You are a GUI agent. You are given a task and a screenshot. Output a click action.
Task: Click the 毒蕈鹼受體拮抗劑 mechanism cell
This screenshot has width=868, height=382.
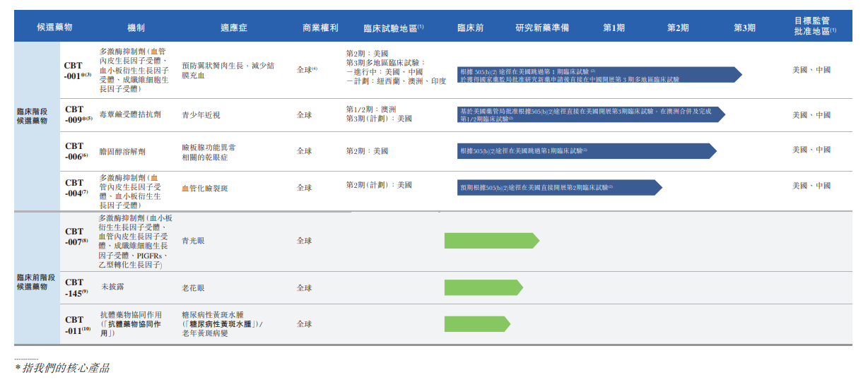click(x=130, y=114)
